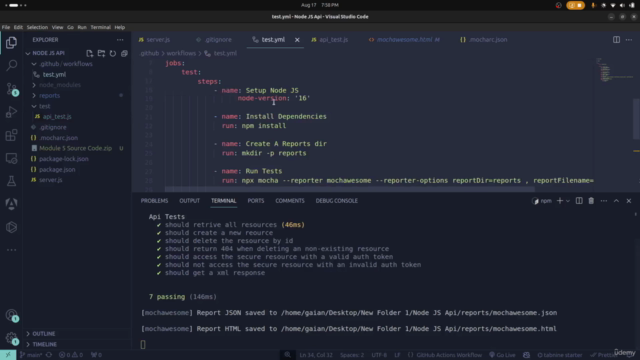The width and height of the screenshot is (640, 360).
Task: Open test.yml in the file tree
Action: [x=54, y=75]
